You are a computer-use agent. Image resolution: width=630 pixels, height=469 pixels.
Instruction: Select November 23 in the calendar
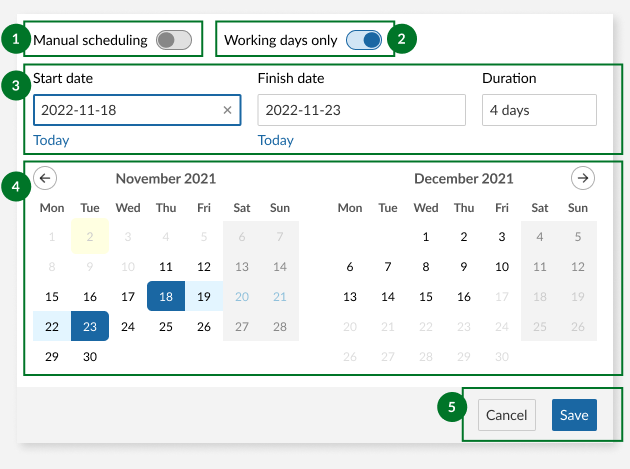click(90, 327)
